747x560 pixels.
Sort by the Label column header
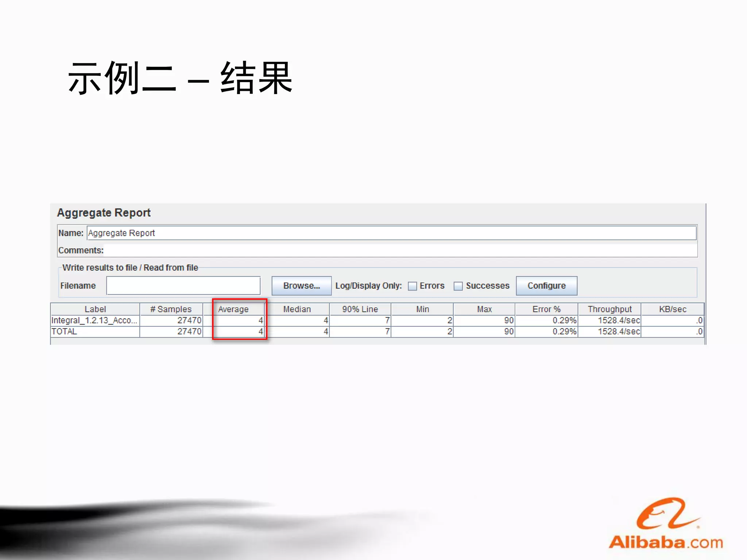[x=95, y=309]
